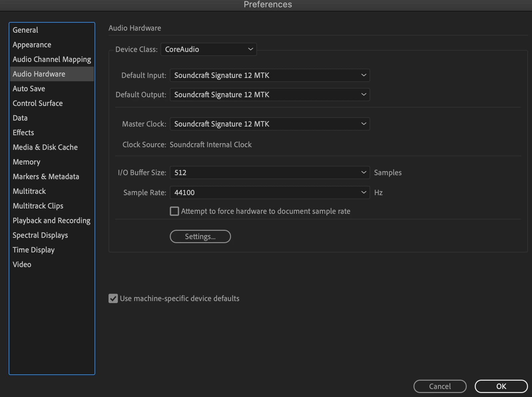The width and height of the screenshot is (532, 397).
Task: Confirm preferences with OK
Action: [501, 386]
